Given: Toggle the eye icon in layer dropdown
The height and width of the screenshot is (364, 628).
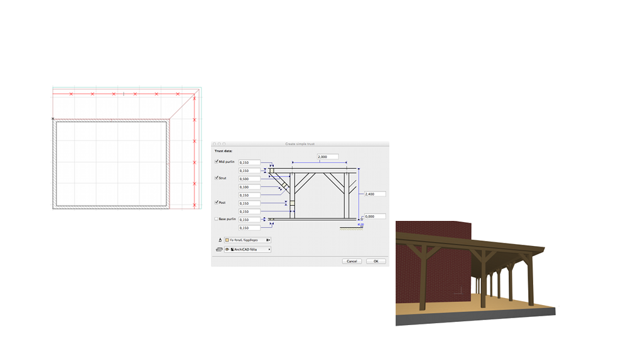Looking at the screenshot, I should click(227, 249).
